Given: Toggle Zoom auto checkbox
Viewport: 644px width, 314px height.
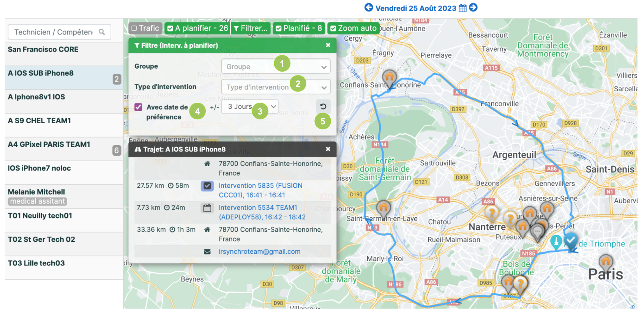Looking at the screenshot, I should coord(333,28).
